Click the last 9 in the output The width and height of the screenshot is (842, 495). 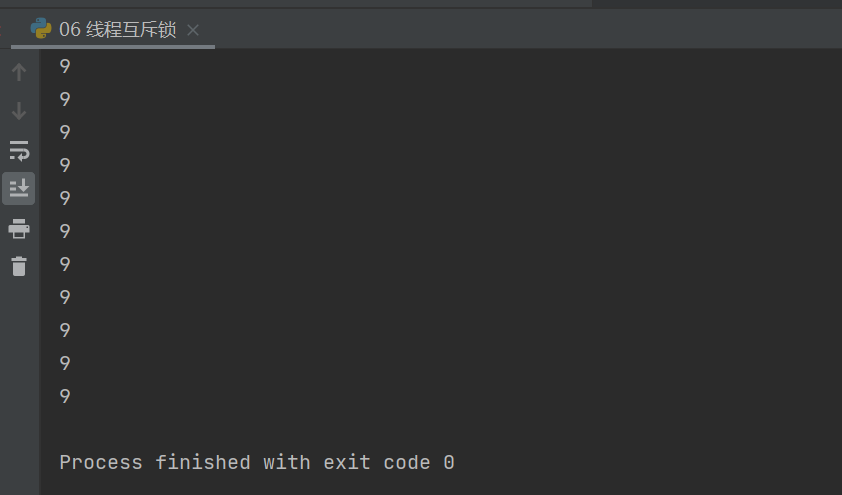click(65, 396)
